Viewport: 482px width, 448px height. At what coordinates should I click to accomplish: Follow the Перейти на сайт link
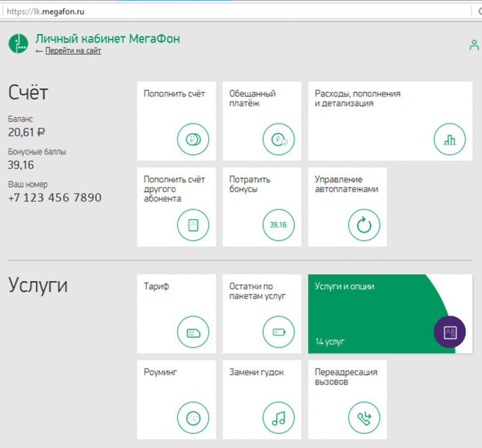coord(73,51)
